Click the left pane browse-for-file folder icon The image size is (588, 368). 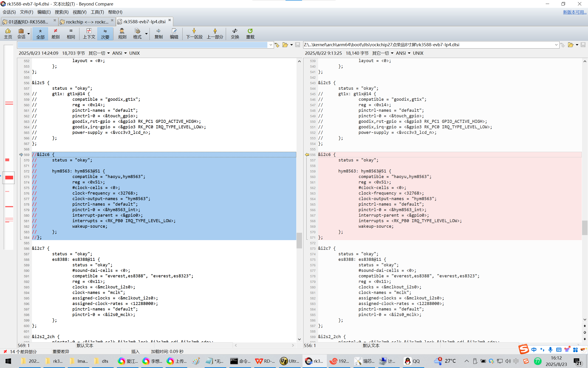click(x=285, y=45)
